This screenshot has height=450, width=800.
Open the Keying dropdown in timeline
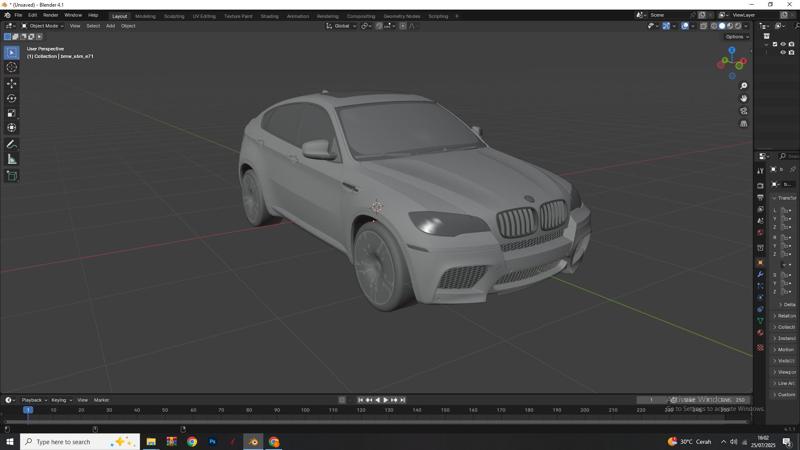(x=61, y=400)
